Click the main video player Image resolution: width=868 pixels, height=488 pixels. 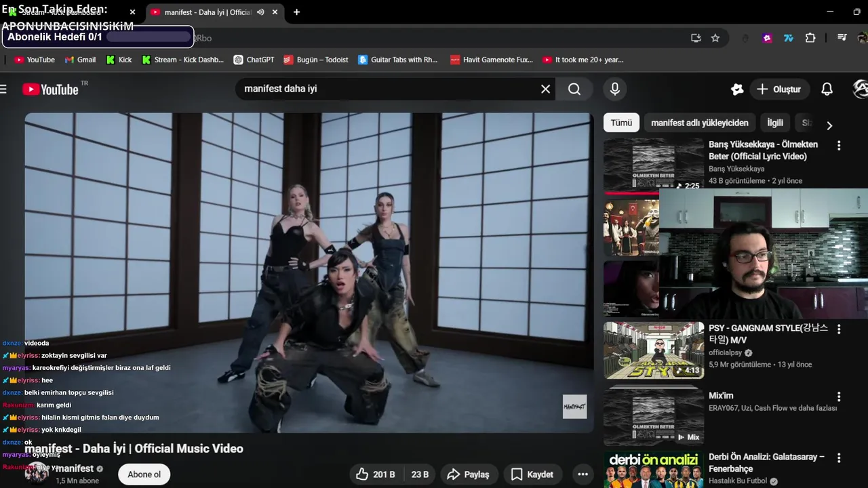point(309,272)
